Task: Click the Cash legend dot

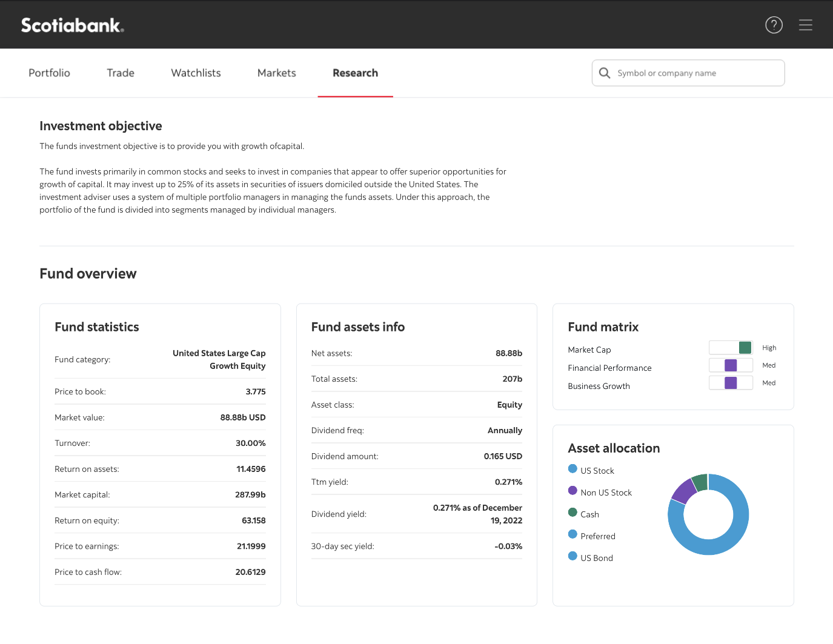Action: click(572, 513)
